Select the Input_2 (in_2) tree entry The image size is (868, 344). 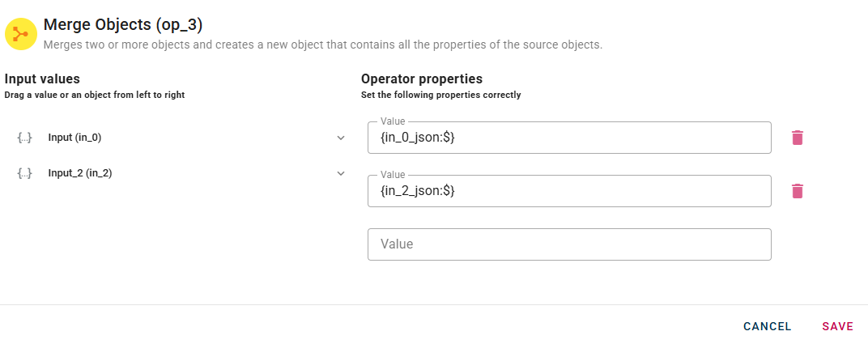point(79,173)
